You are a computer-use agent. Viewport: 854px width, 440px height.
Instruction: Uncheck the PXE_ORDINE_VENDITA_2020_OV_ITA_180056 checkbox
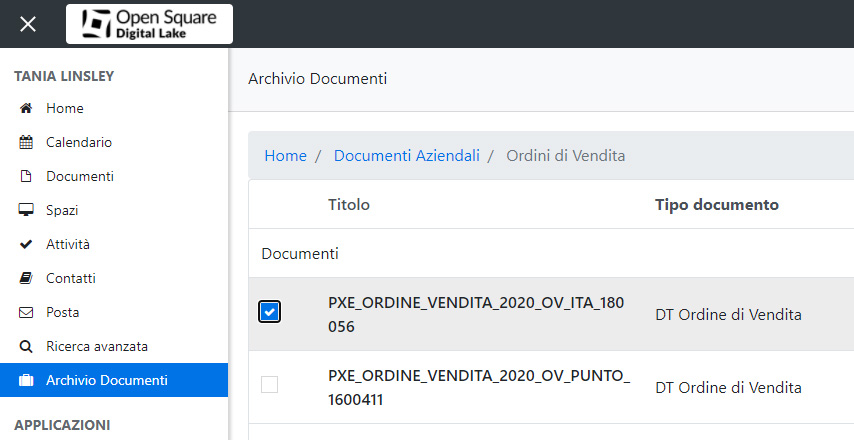(x=270, y=312)
